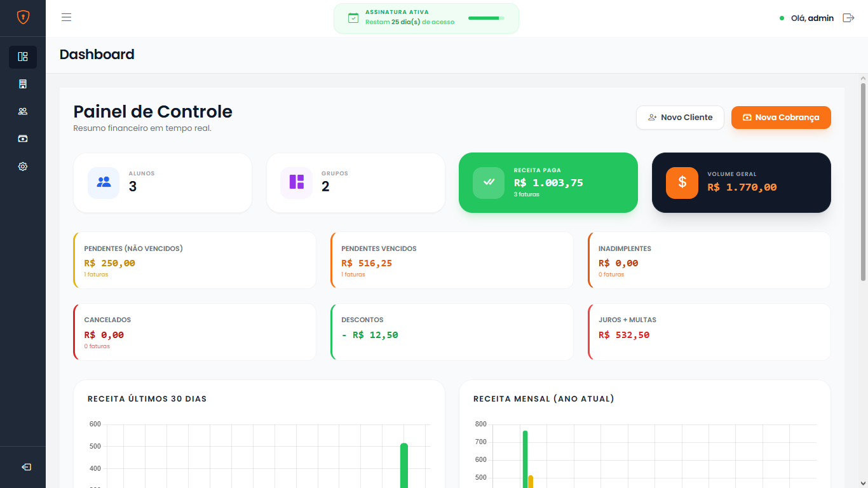Screen dimensions: 868x488
Task: Click the shield logo in sidebar
Action: click(23, 18)
